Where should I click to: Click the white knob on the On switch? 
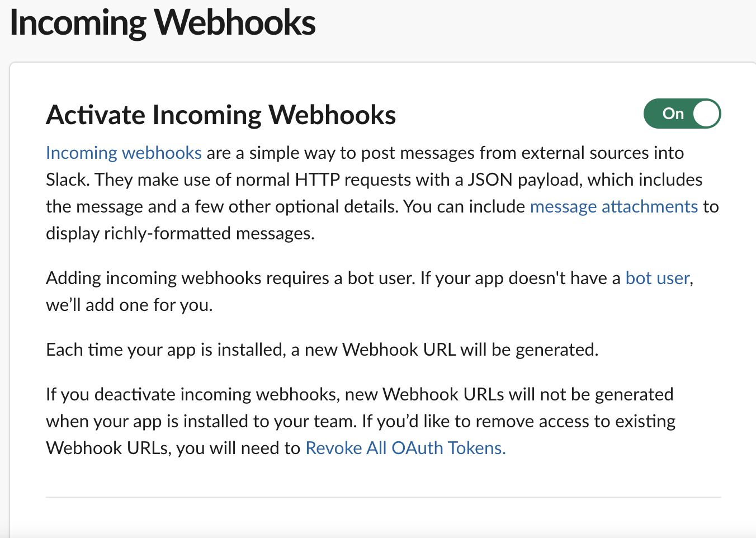(706, 114)
